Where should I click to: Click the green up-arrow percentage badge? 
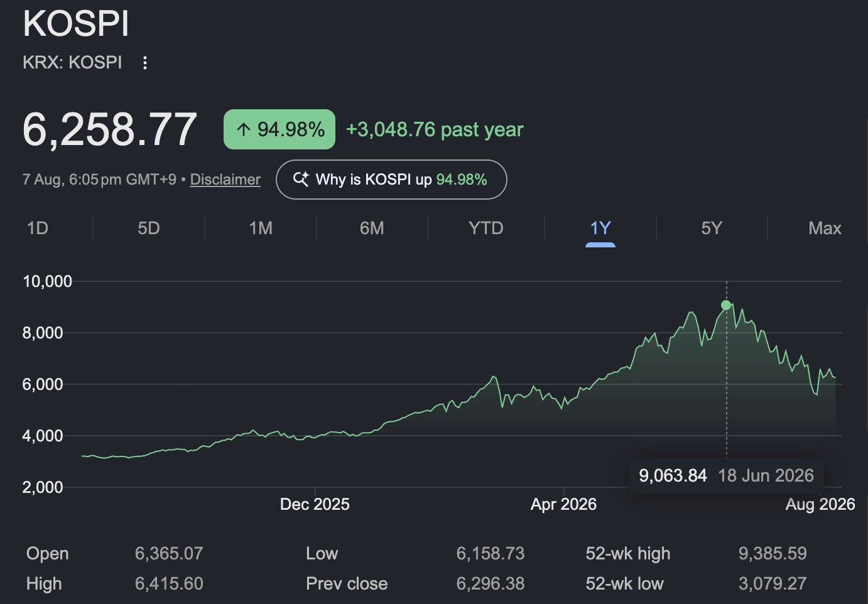(x=279, y=129)
